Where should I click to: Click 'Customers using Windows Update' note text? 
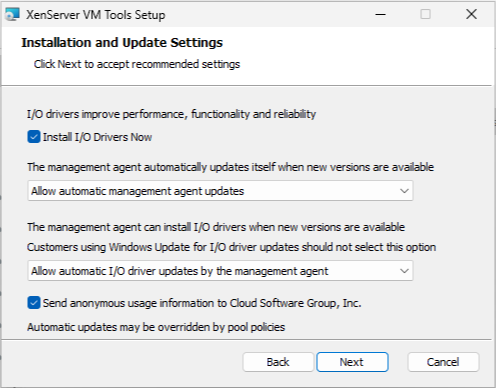coord(231,247)
